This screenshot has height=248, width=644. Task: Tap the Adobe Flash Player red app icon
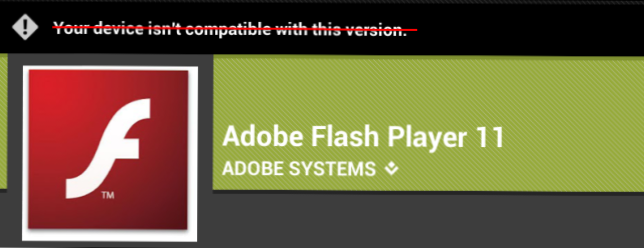coord(109,150)
